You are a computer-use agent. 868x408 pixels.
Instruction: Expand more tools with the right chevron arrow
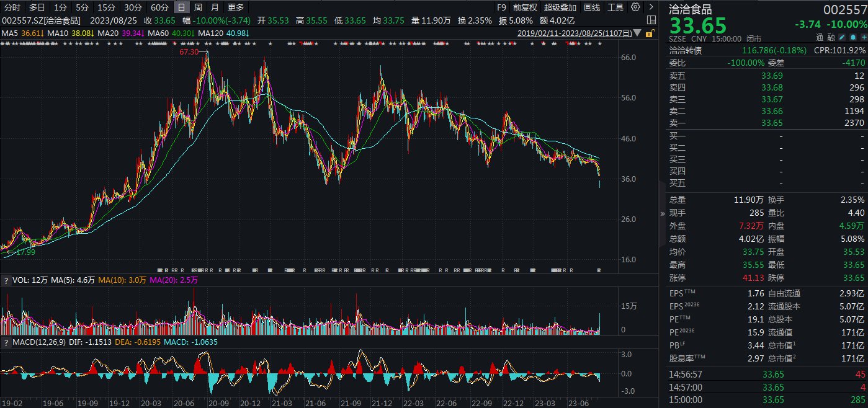[x=651, y=7]
